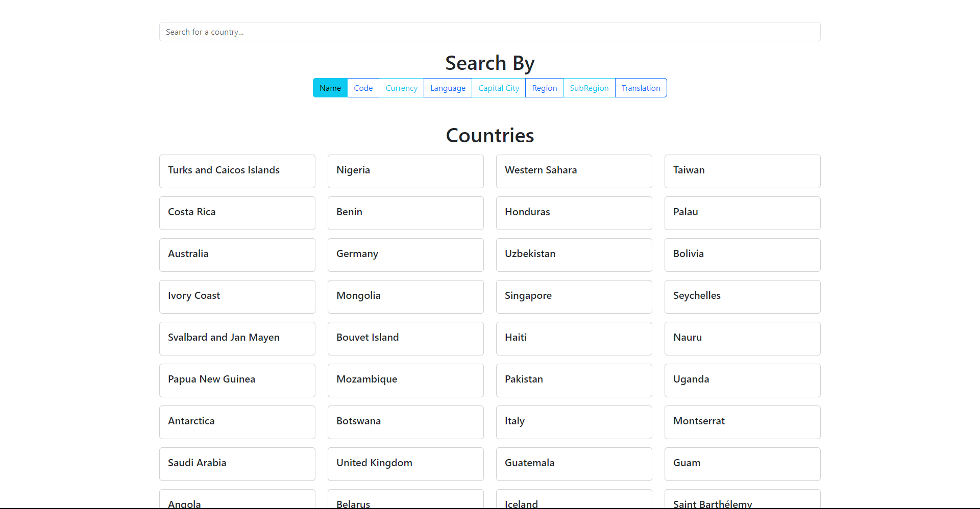
Task: Open the Turks and Caicos Islands card
Action: click(237, 171)
